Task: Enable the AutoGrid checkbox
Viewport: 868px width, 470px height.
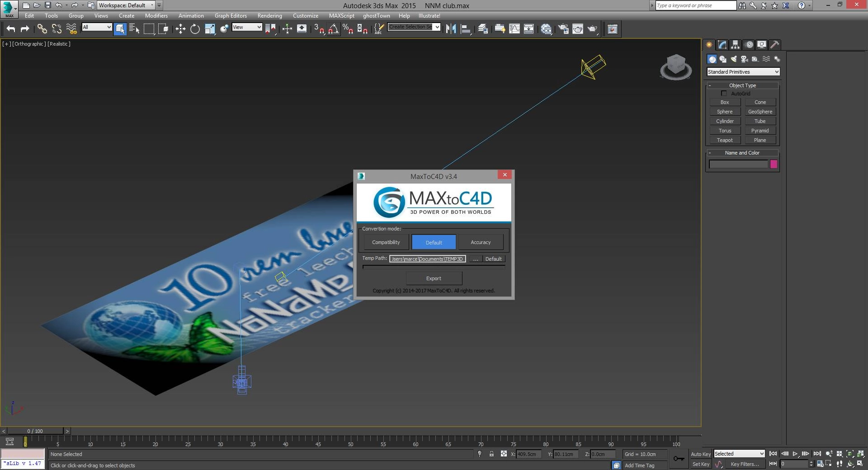Action: pyautogui.click(x=724, y=94)
